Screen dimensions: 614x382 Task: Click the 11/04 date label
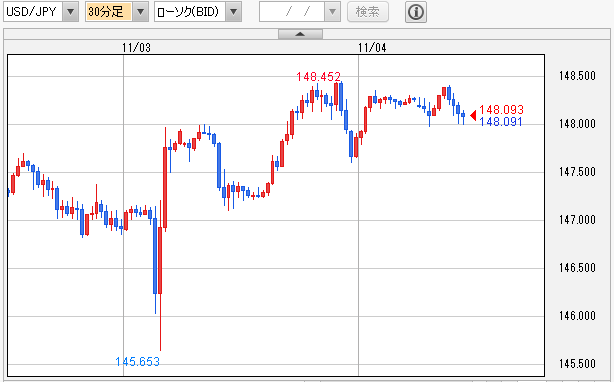click(372, 48)
